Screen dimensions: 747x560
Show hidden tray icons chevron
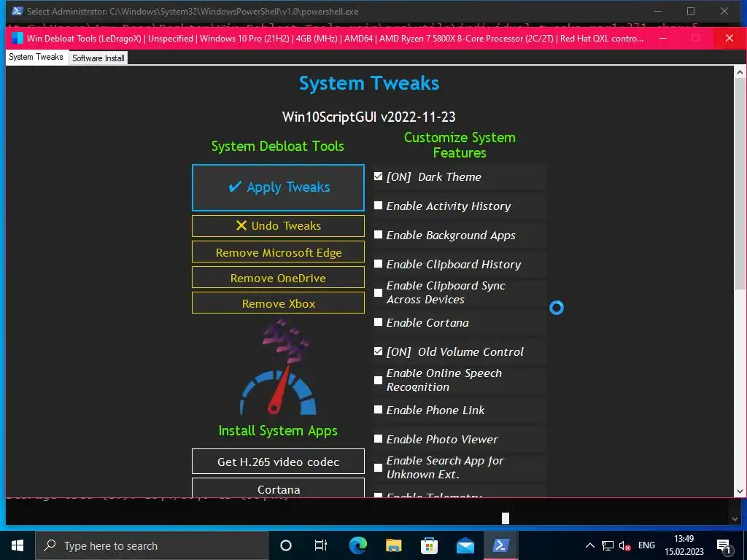coord(589,545)
